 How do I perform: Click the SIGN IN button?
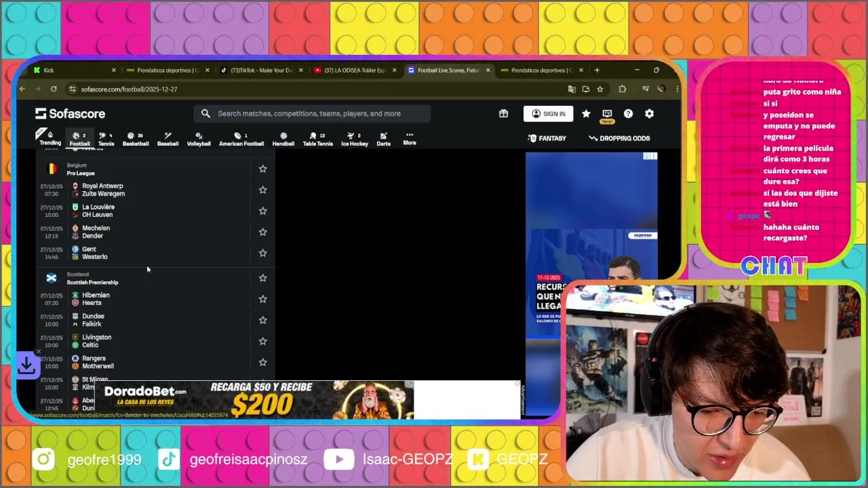[549, 113]
